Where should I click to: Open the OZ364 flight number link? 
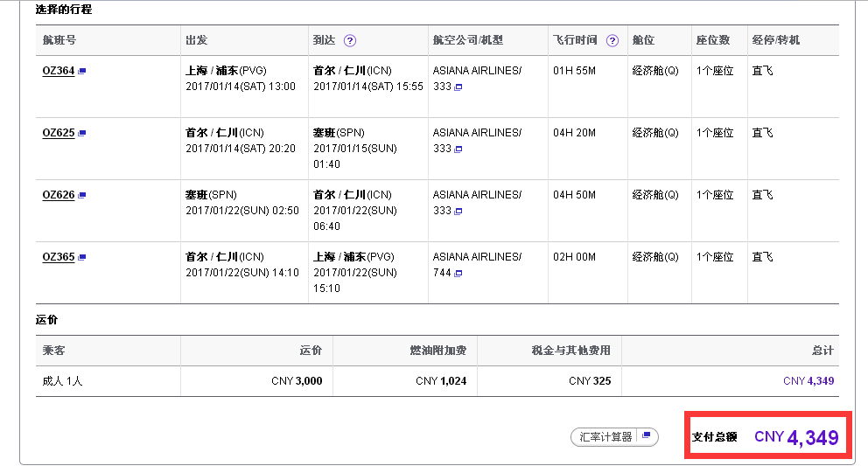click(58, 71)
